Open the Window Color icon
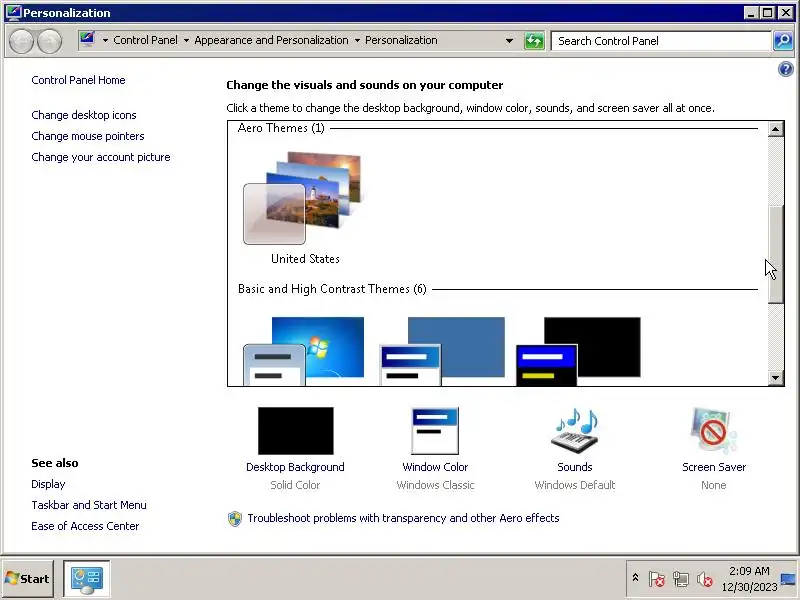The width and height of the screenshot is (800, 600). [435, 431]
